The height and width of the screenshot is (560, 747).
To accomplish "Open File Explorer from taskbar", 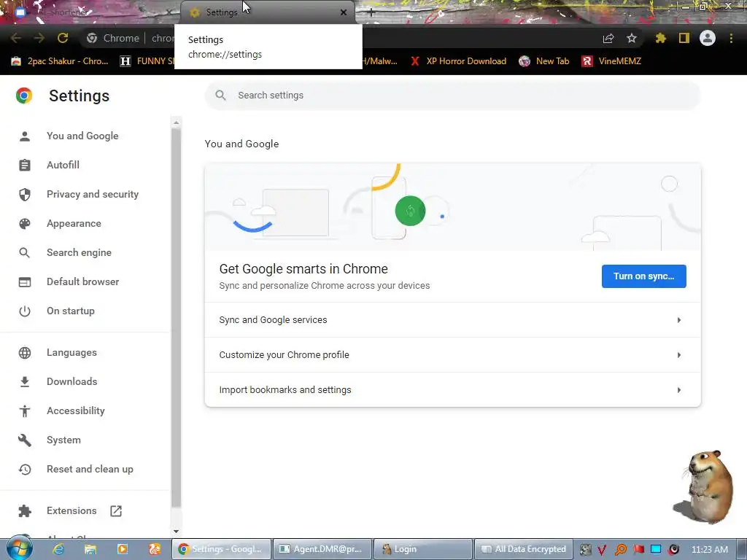I will [x=90, y=549].
